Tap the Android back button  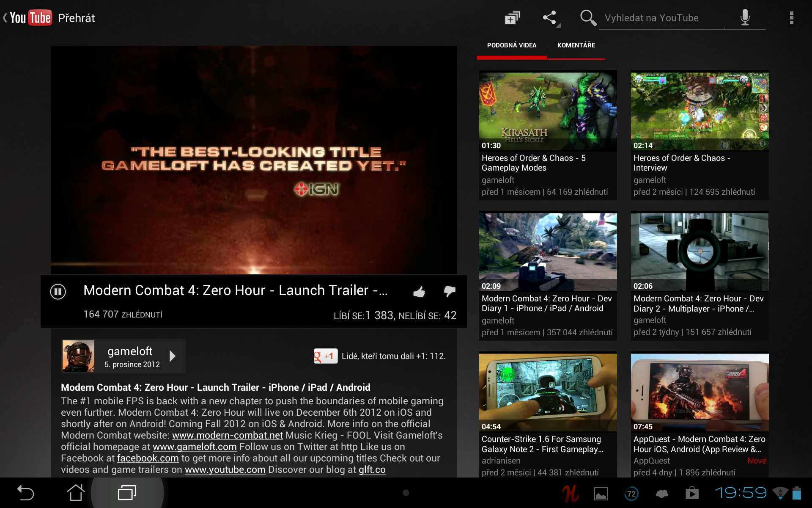25,493
